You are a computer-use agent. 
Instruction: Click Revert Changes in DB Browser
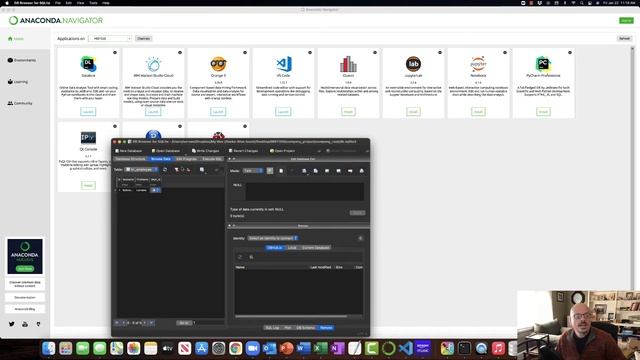click(x=243, y=151)
